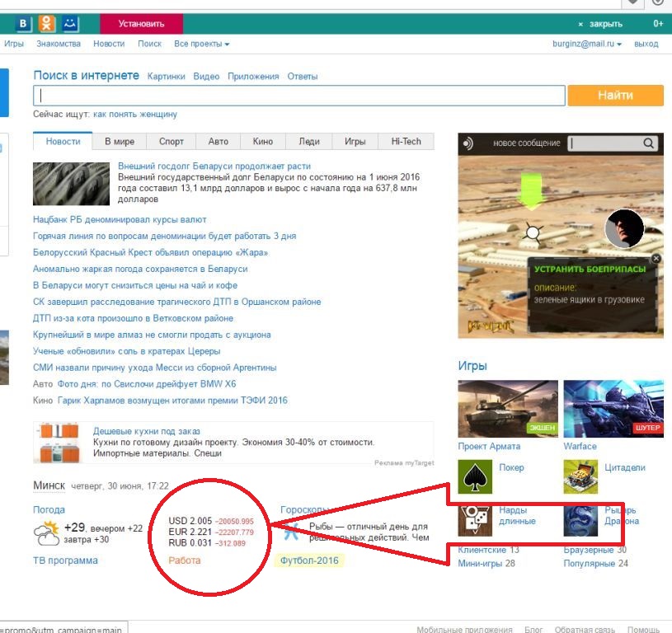This screenshot has height=633, width=672.
Task: Click the trending query как понять женщину
Action: (x=135, y=115)
